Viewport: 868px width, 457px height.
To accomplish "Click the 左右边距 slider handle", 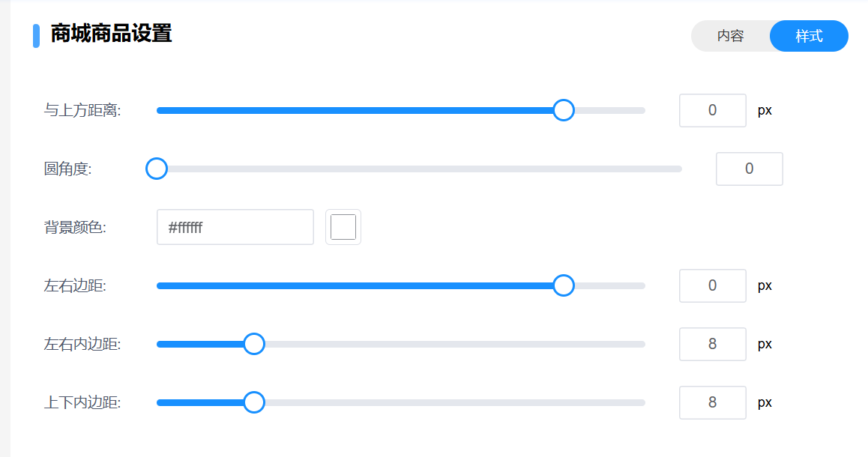I will [564, 285].
